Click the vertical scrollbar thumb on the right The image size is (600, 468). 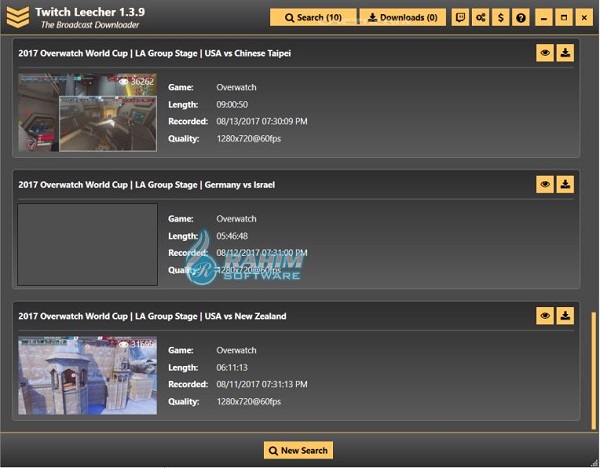593,370
